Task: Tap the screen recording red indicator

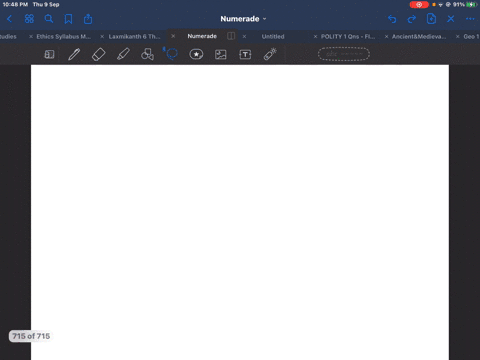Action: 419,5
